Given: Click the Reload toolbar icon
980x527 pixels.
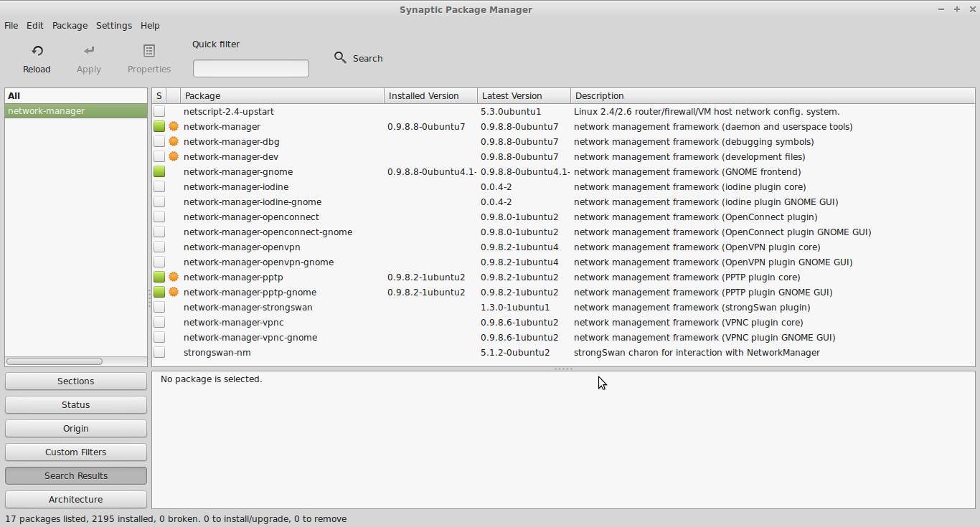Looking at the screenshot, I should (37, 51).
